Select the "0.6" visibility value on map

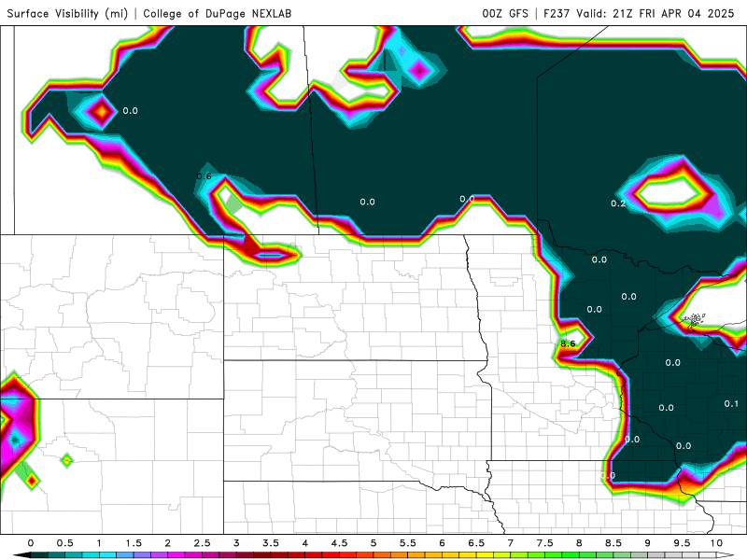point(204,176)
